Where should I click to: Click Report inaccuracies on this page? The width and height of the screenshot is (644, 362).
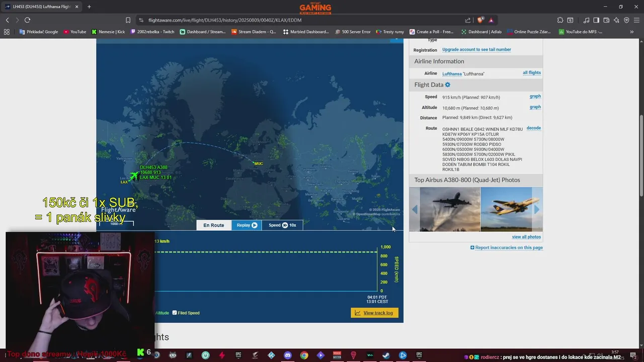point(507,247)
